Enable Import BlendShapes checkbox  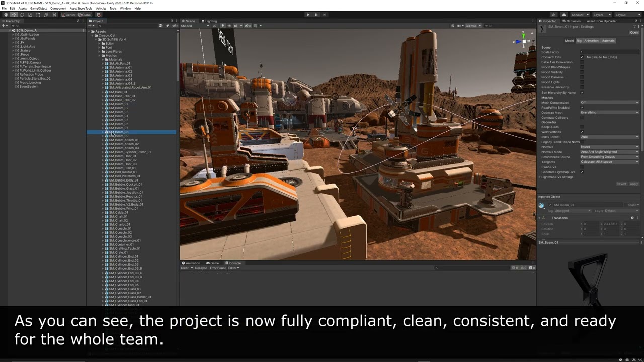[x=582, y=67]
